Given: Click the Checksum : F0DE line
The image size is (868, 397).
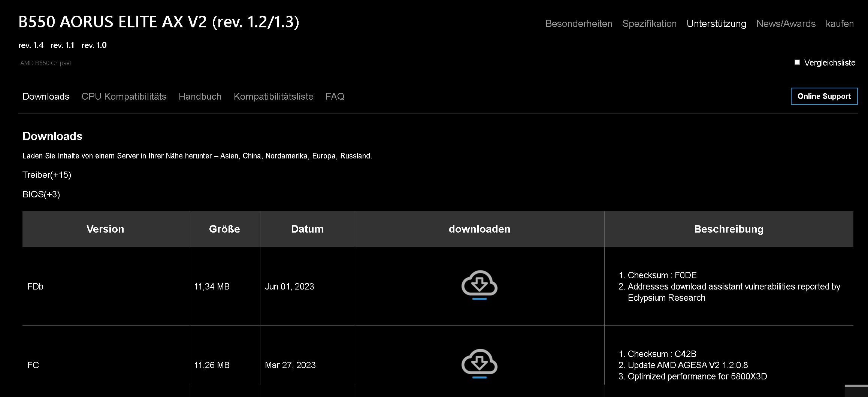Looking at the screenshot, I should (662, 275).
